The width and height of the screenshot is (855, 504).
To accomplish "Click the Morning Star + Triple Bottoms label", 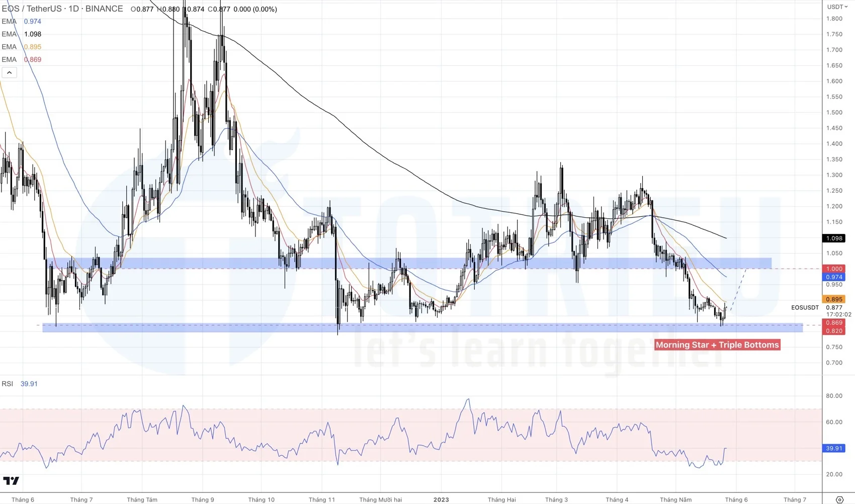I will (x=717, y=345).
